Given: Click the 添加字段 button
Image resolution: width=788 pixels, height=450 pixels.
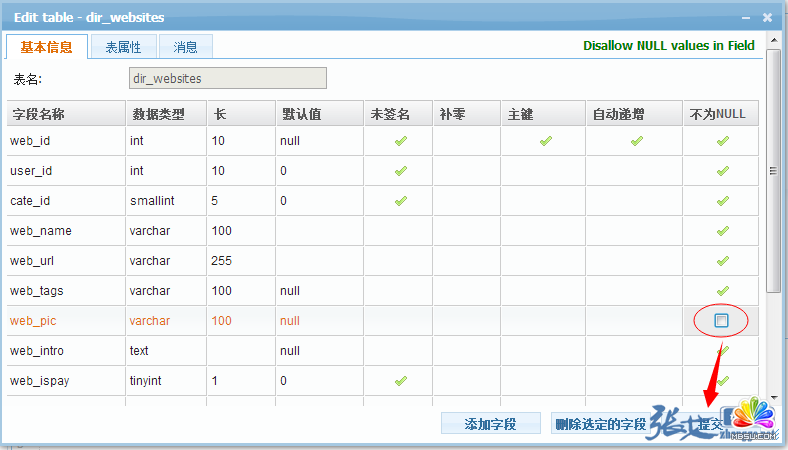Looking at the screenshot, I should click(490, 423).
